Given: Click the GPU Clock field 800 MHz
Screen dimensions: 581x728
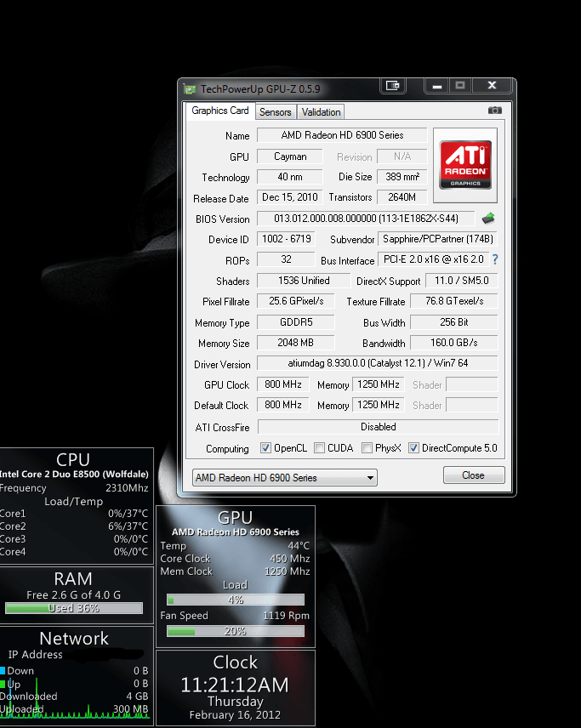Looking at the screenshot, I should [283, 385].
